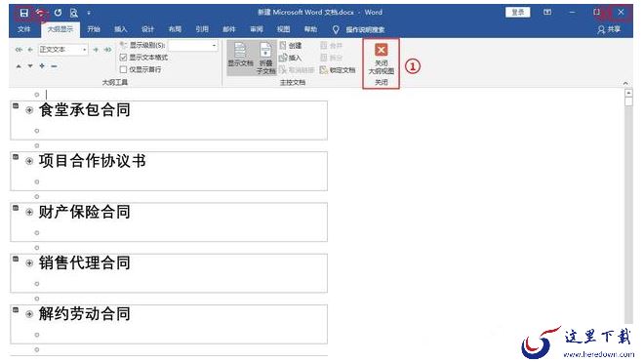Click the heading text 食堂承包合同

[85, 110]
